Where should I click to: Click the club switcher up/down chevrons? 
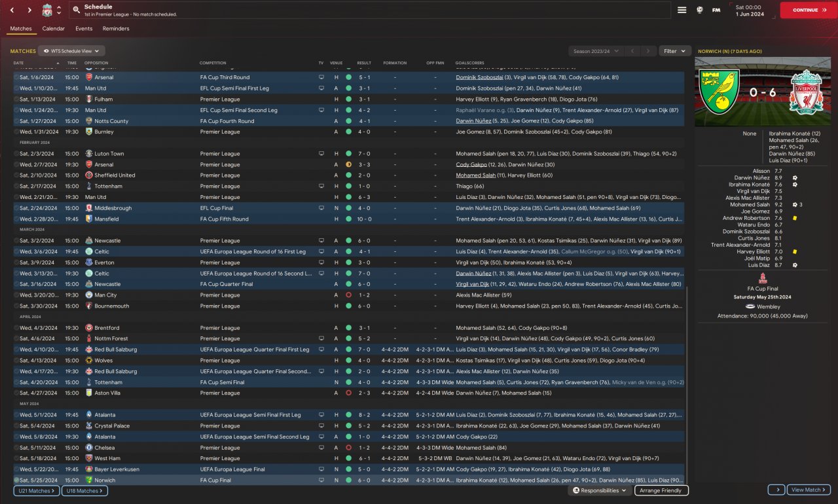[59, 10]
